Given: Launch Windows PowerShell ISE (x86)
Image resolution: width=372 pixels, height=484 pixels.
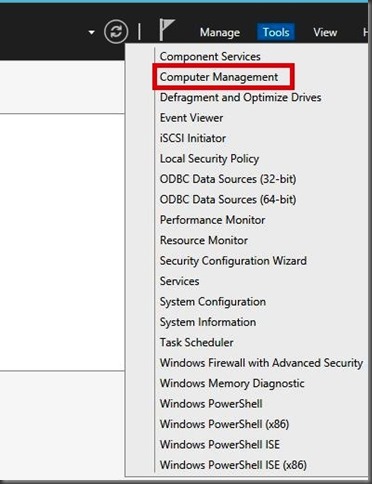Looking at the screenshot, I should [233, 465].
